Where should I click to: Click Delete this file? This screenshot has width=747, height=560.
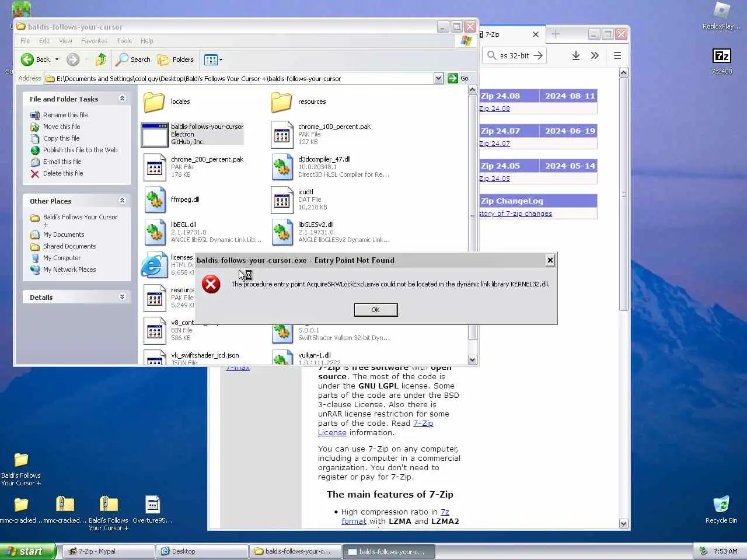coord(63,173)
